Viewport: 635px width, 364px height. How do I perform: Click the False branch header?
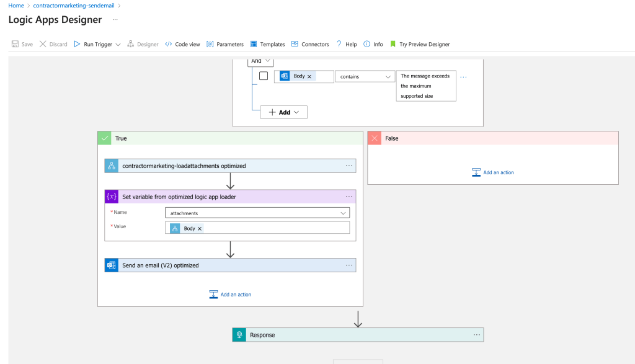click(x=493, y=138)
